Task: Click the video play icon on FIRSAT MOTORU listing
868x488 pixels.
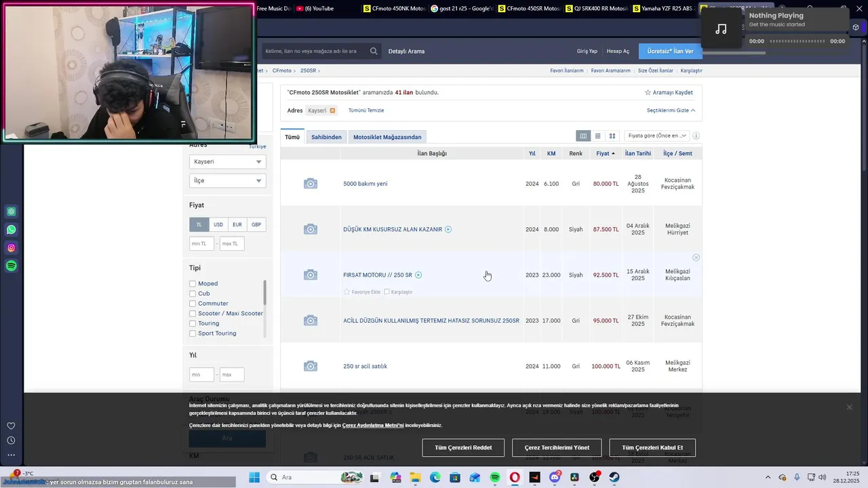Action: coord(418,275)
